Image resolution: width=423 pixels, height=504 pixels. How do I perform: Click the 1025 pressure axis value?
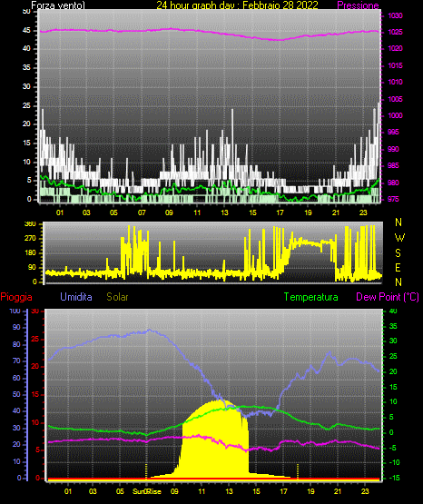(x=395, y=32)
